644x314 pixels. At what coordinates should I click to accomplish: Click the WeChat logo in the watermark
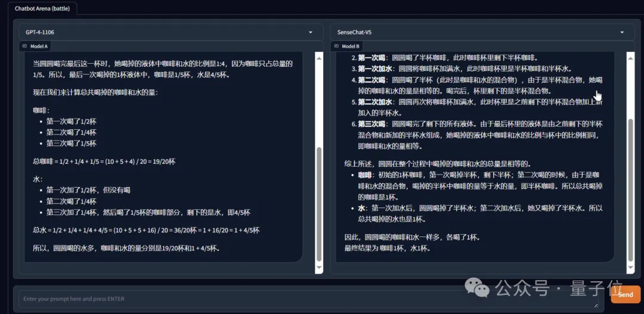(481, 288)
